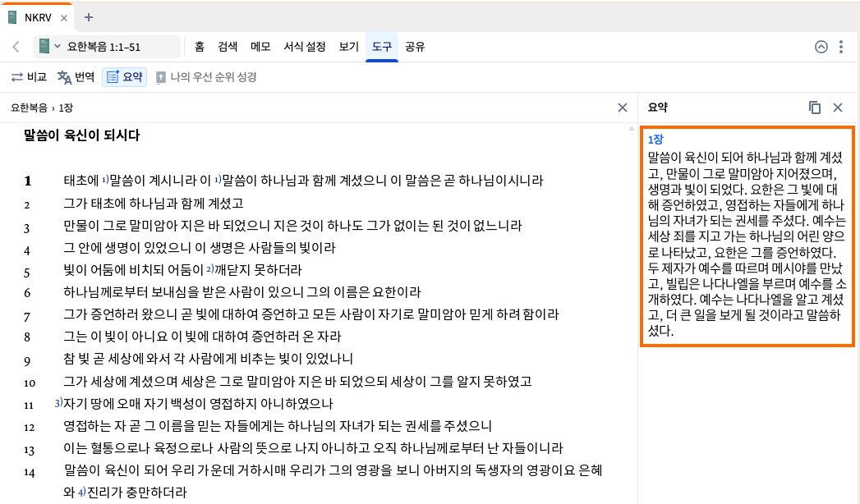Click the heading 말씀이 육신이 되시다

tap(81, 135)
